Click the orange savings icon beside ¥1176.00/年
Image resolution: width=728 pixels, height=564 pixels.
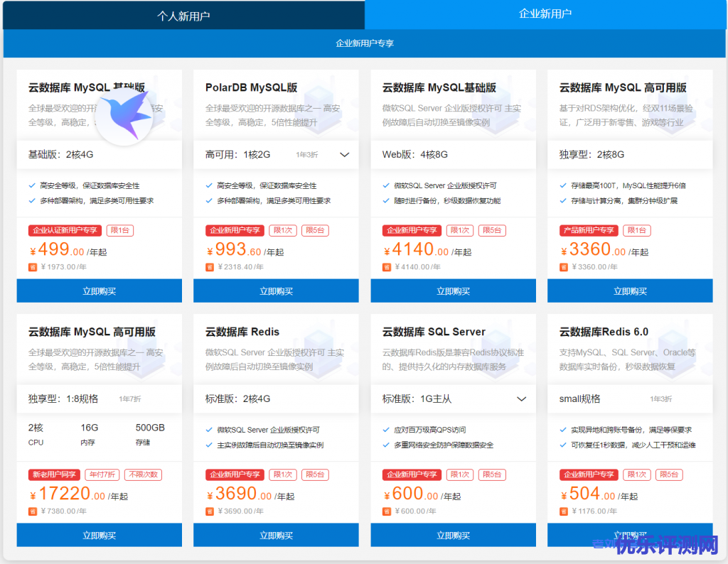[x=563, y=511]
